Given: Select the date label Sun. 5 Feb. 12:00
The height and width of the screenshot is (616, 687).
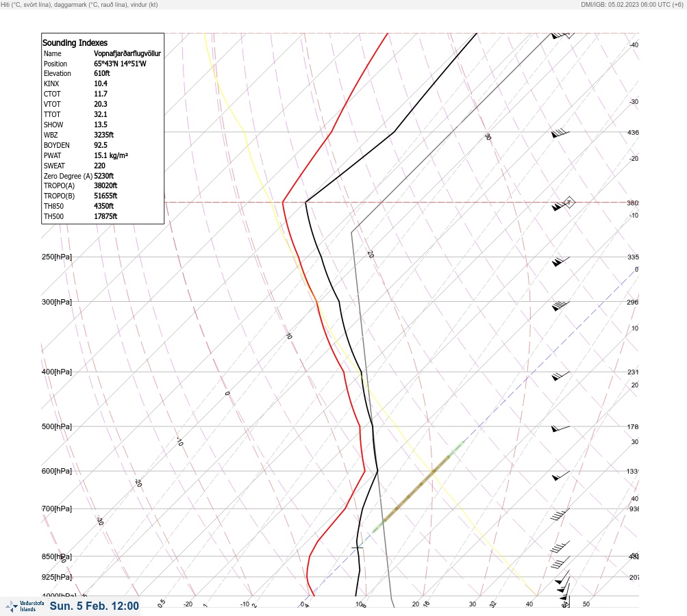Looking at the screenshot, I should pos(95,606).
